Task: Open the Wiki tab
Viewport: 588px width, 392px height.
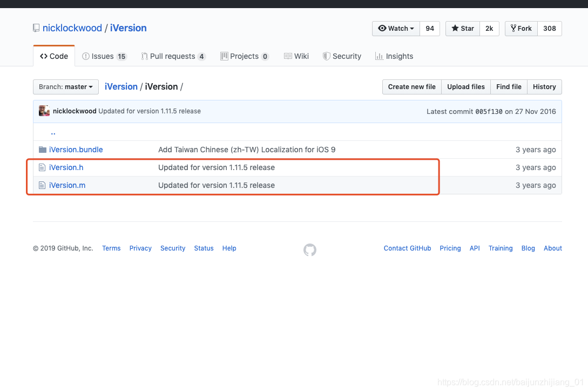Action: pyautogui.click(x=296, y=56)
